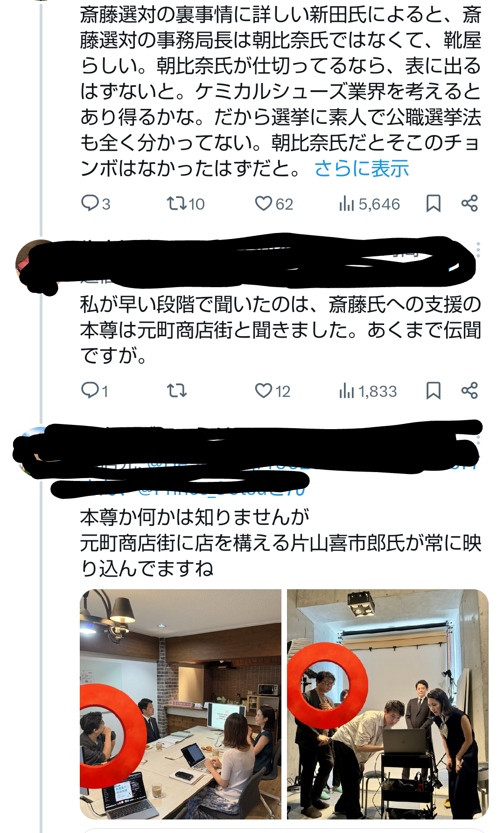Retweet the 元町商店街 tweet

click(177, 391)
